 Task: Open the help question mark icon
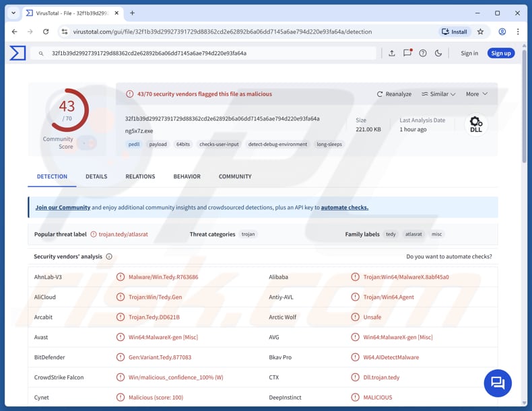point(423,53)
